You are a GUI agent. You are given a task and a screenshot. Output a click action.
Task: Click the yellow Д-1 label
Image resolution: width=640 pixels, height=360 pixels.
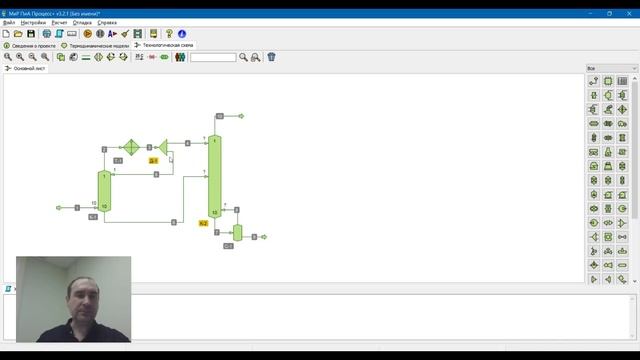click(x=153, y=161)
